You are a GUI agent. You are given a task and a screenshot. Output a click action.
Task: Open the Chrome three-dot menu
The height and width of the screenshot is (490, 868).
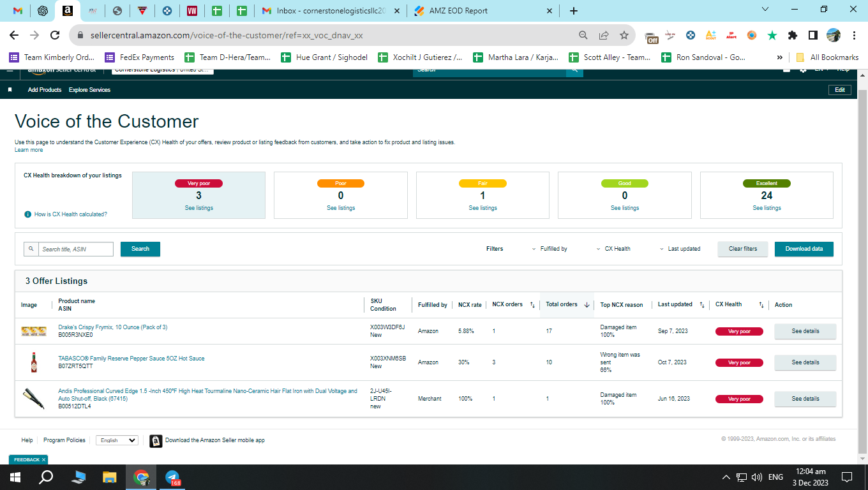pos(853,35)
